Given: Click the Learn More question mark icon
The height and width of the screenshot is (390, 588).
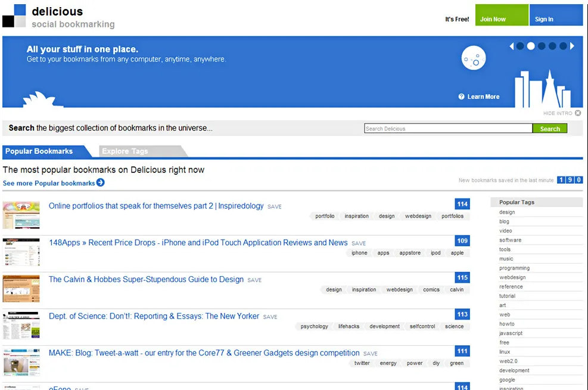Looking at the screenshot, I should pos(461,97).
